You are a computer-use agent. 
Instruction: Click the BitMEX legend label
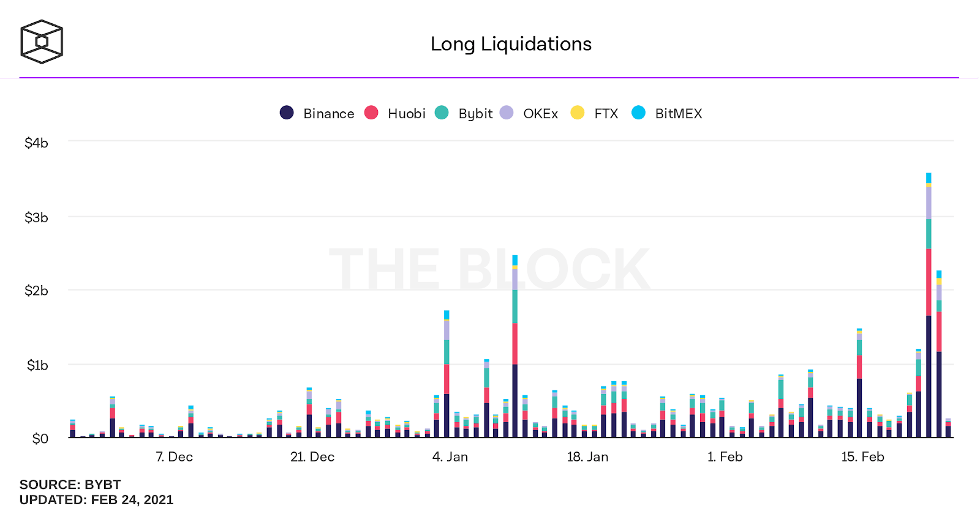pos(679,113)
